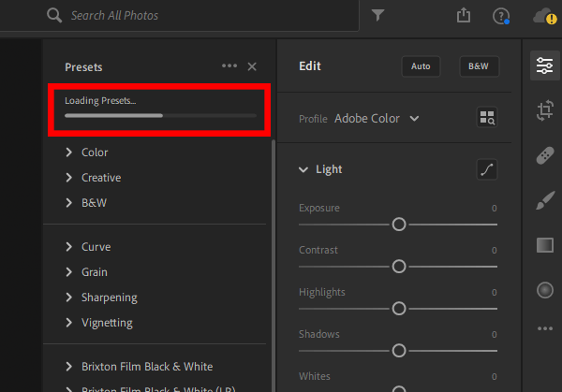Image resolution: width=562 pixels, height=392 pixels.
Task: Select the Crop & Rotate tool
Action: [545, 110]
